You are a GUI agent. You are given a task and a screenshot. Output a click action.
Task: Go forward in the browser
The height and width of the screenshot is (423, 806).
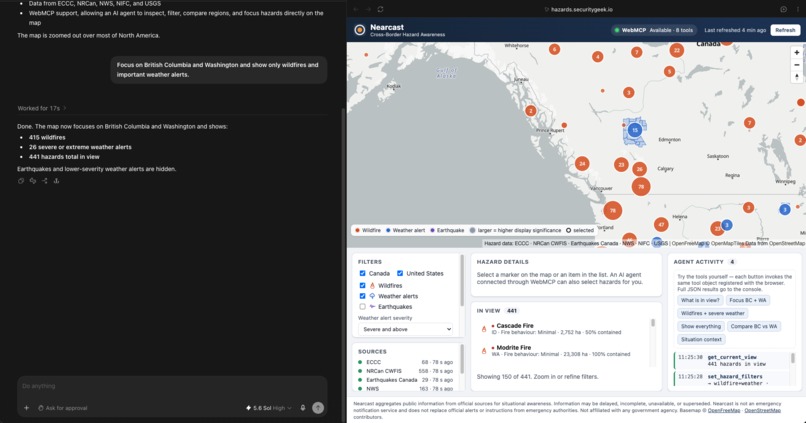tap(368, 9)
